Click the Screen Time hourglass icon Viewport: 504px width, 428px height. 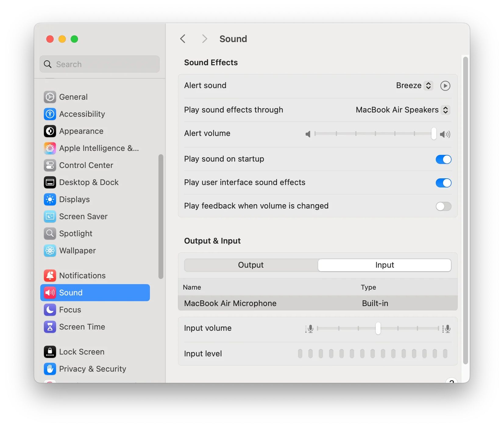point(50,327)
